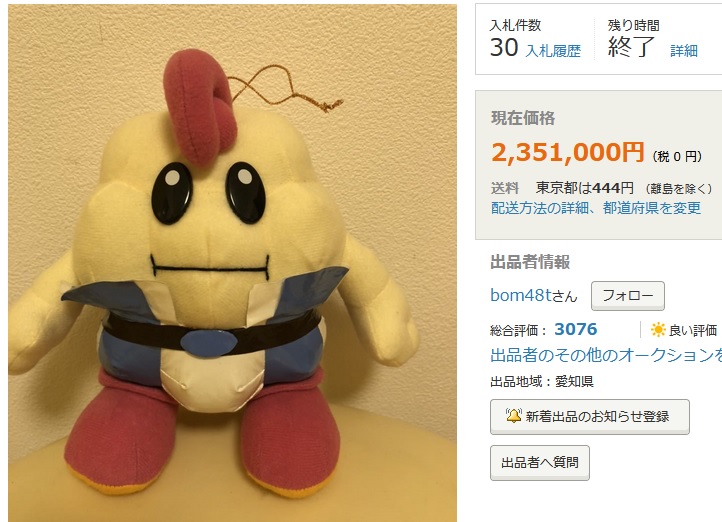This screenshot has height=522, width=722.
Task: Click the 出品地域：愛知県 text
Action: coord(542,382)
